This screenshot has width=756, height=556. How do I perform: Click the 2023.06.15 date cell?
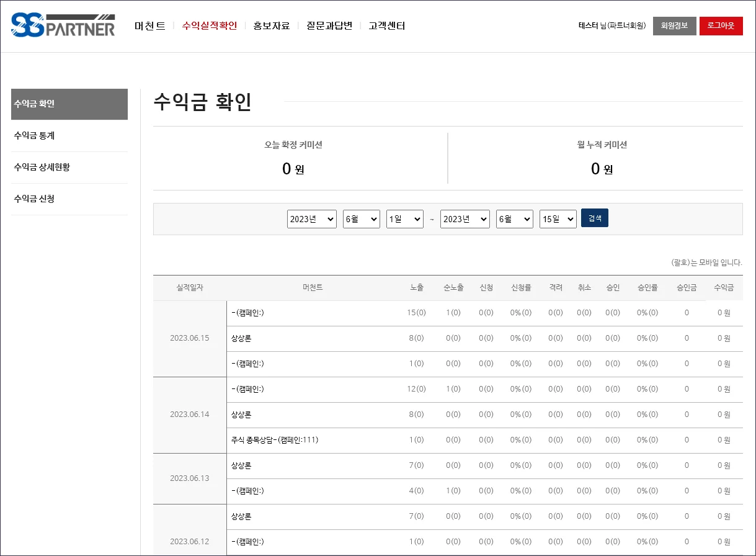tap(190, 338)
